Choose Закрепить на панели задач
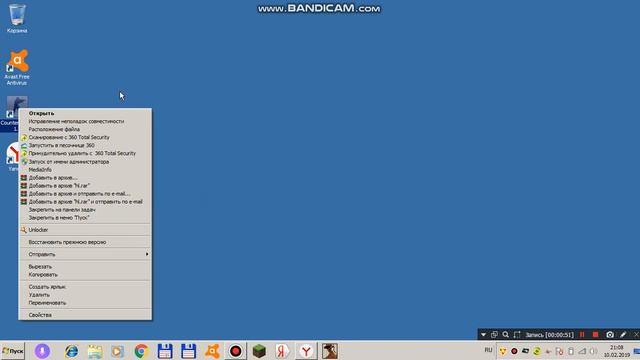The image size is (640, 360). pyautogui.click(x=85, y=210)
